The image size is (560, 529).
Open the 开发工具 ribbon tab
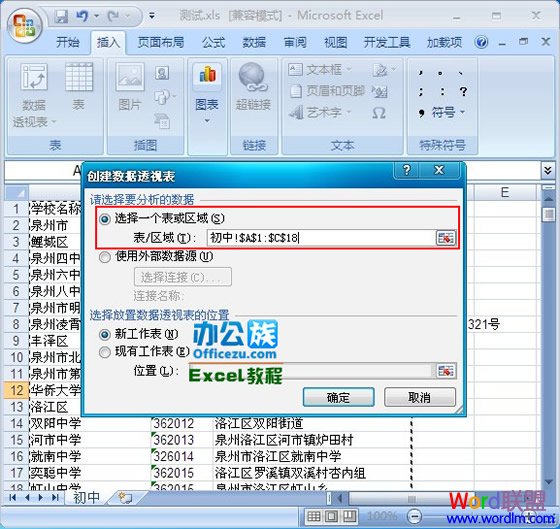(387, 43)
